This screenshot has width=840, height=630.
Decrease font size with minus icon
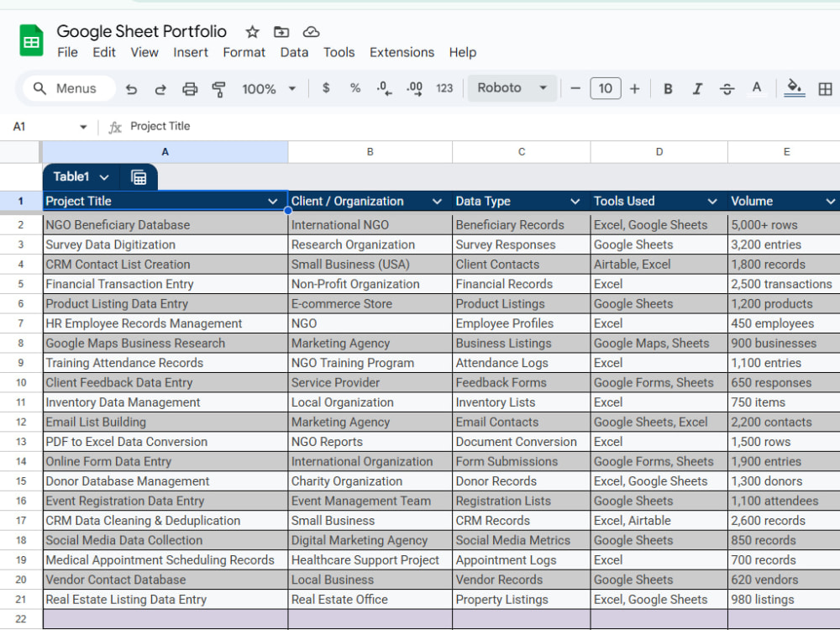click(575, 88)
